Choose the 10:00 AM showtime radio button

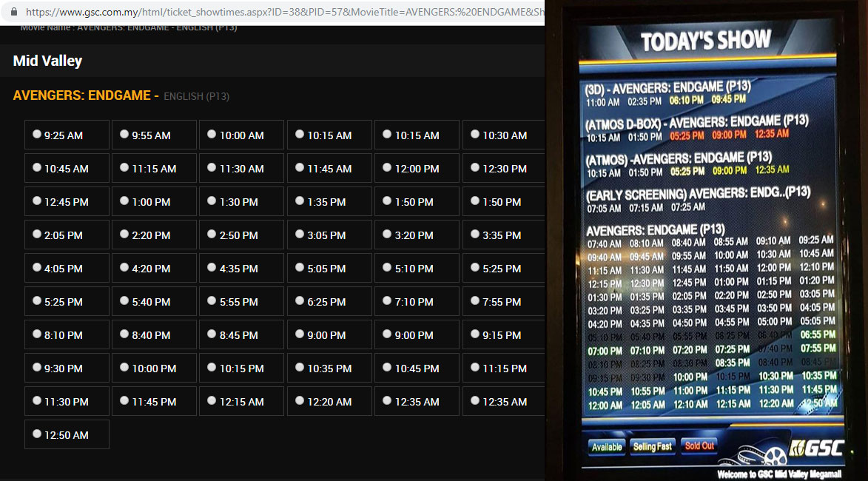212,134
